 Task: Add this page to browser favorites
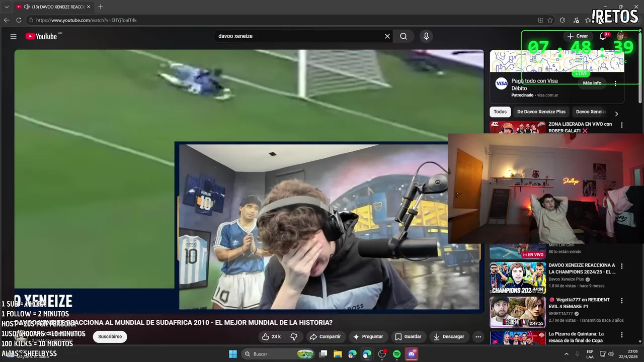point(550,20)
